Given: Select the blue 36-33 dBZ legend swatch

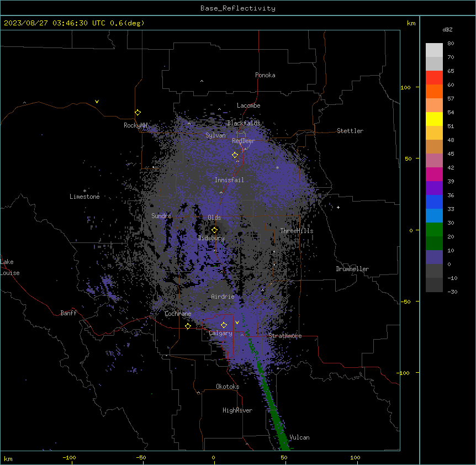Looking at the screenshot, I should (434, 202).
